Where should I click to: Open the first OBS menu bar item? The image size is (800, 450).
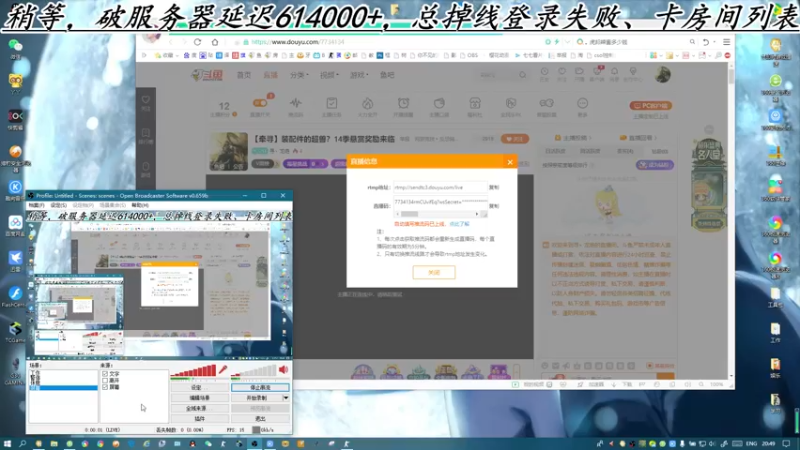36,205
